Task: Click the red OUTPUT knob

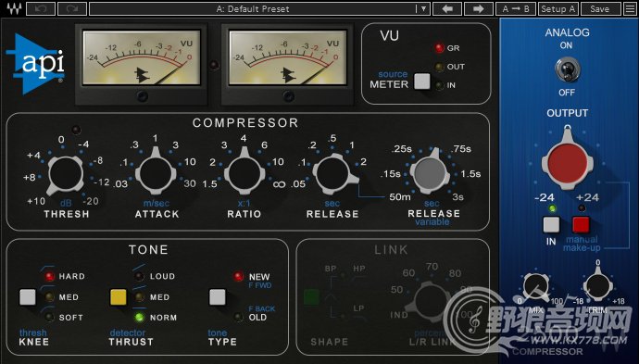Action: click(568, 162)
